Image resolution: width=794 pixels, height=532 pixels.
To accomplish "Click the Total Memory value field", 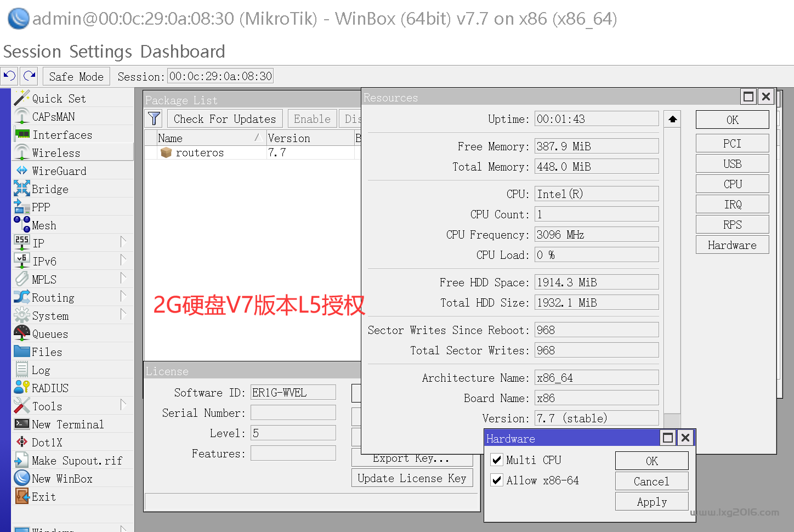I will (597, 166).
